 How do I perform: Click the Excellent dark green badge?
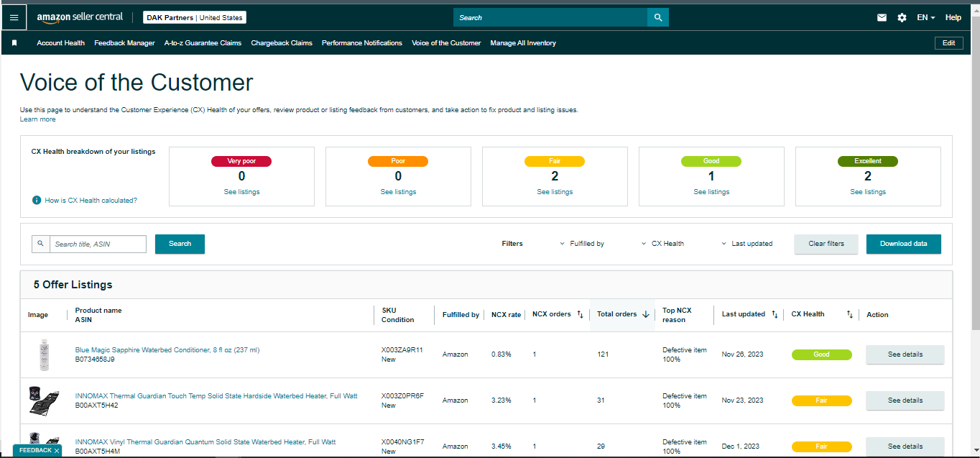coord(868,161)
